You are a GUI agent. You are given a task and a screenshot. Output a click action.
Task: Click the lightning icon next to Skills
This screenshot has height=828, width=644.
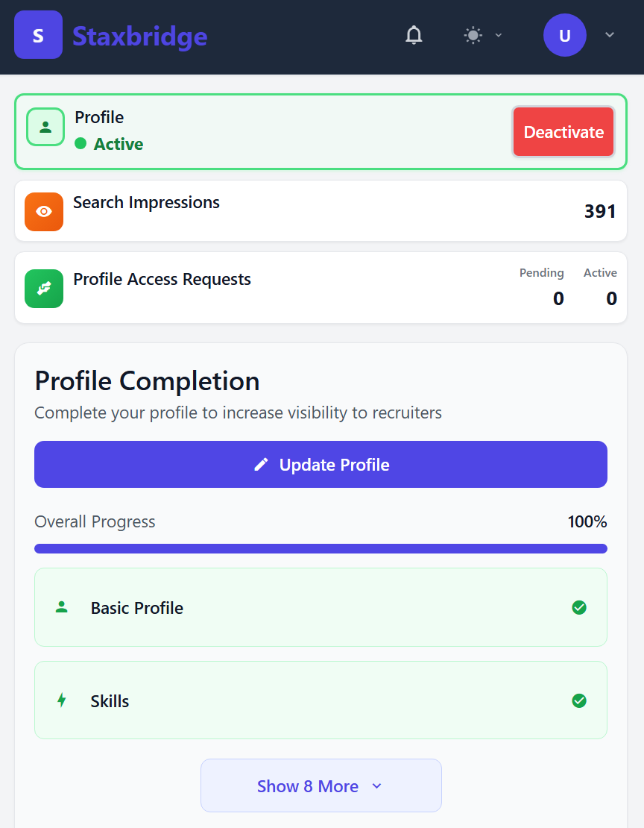pos(62,700)
